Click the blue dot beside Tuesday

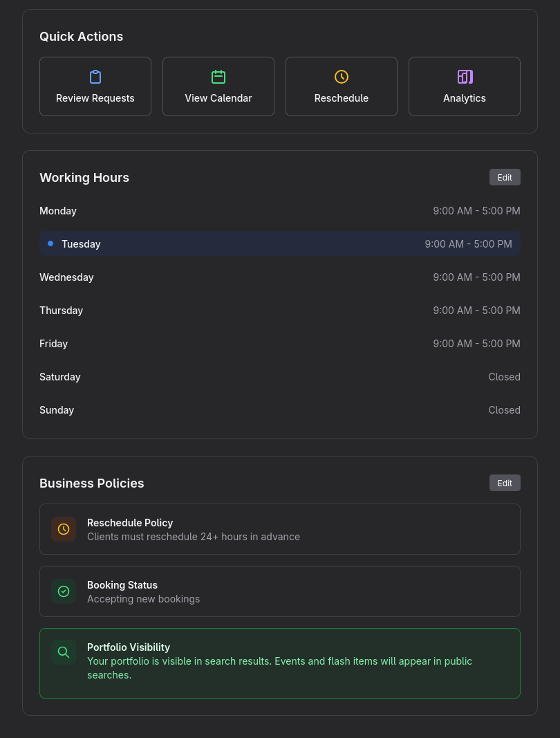[50, 243]
